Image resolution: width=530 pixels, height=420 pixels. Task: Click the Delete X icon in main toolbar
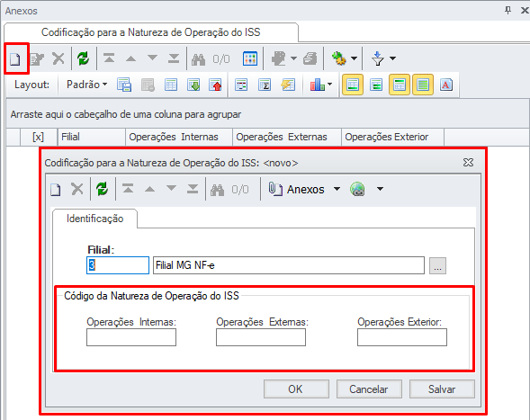click(58, 58)
